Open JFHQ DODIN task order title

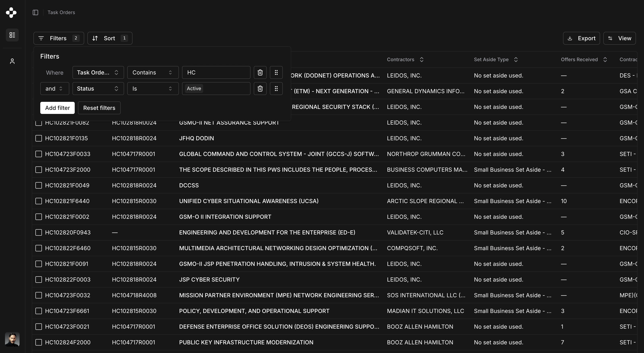197,138
